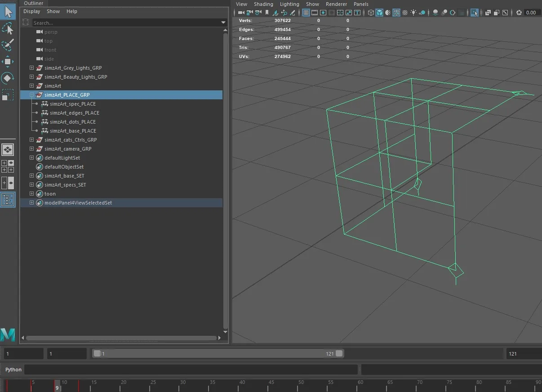Toggle smooth shade all cube icon

coord(379,13)
